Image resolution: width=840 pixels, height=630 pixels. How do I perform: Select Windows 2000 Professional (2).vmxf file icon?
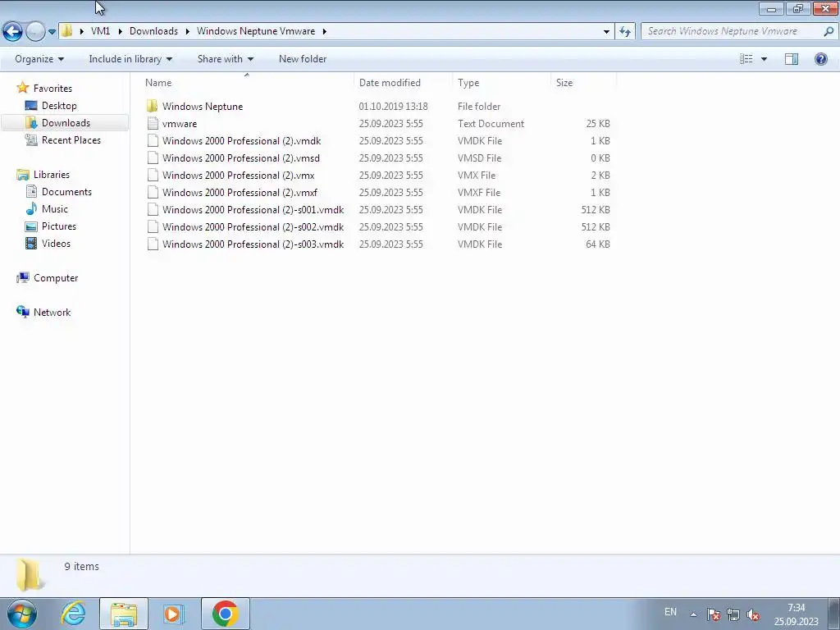(153, 192)
